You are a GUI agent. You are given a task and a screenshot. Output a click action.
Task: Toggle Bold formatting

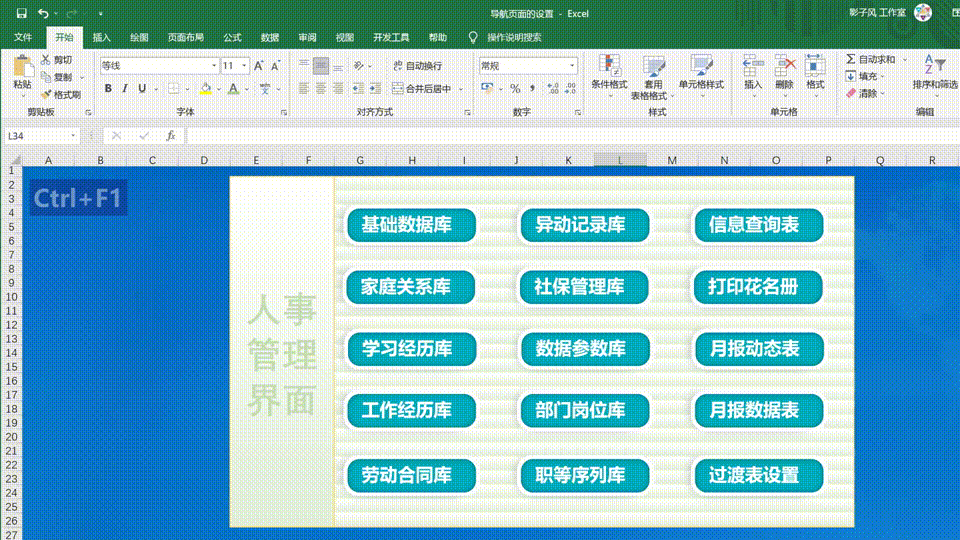(107, 88)
